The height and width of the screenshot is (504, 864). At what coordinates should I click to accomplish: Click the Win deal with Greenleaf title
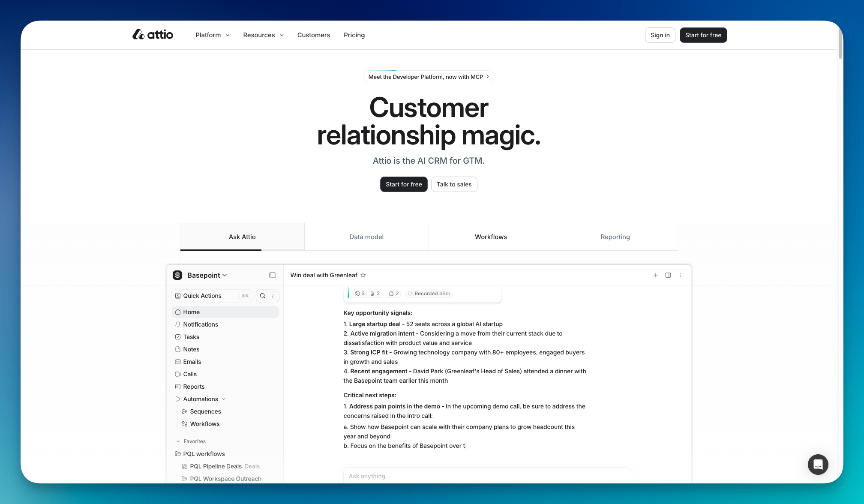[x=324, y=275]
